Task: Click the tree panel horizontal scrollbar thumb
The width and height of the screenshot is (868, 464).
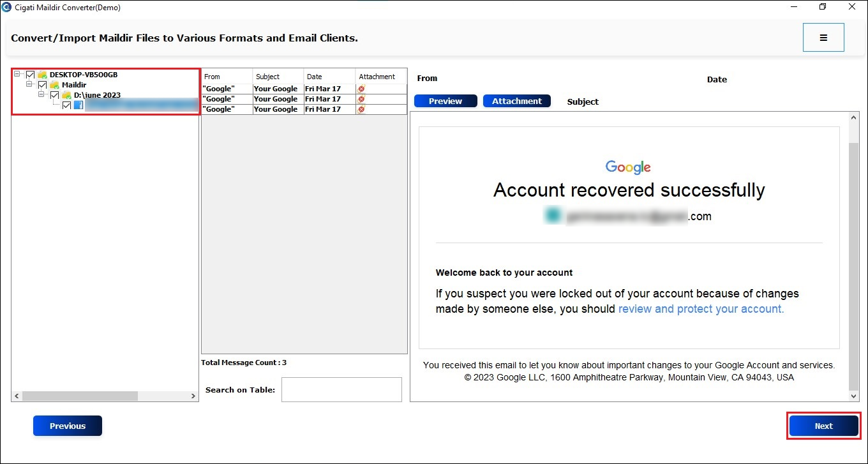Action: click(x=80, y=396)
